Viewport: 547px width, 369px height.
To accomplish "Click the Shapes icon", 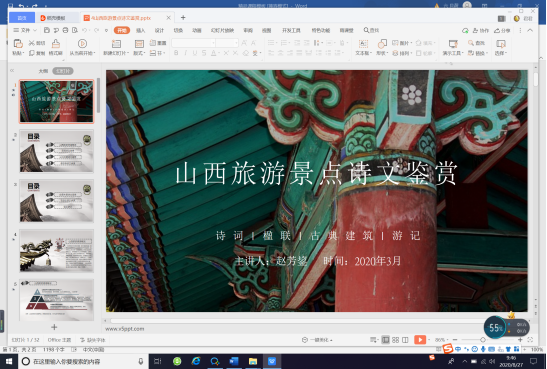I will pyautogui.click(x=382, y=44).
